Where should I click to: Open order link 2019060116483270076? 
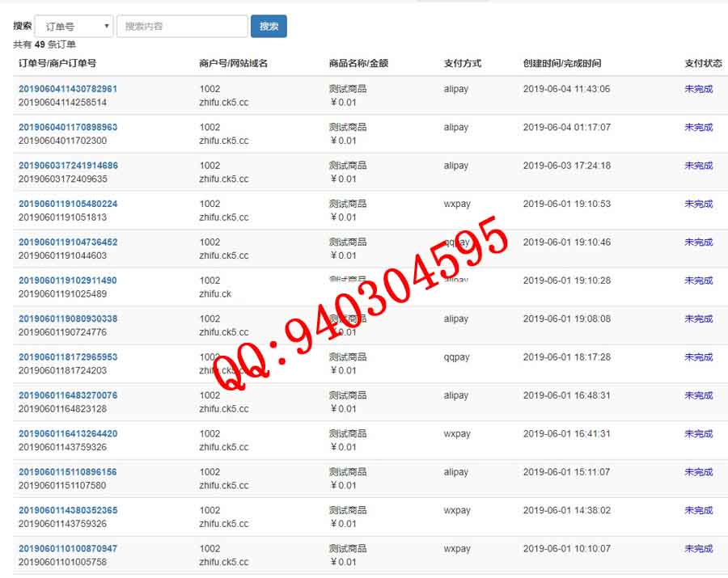pyautogui.click(x=68, y=395)
